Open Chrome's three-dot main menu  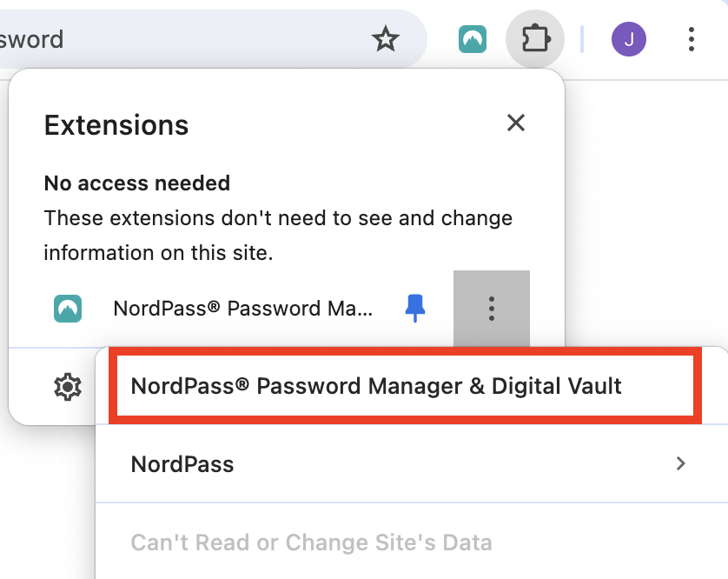pos(692,39)
